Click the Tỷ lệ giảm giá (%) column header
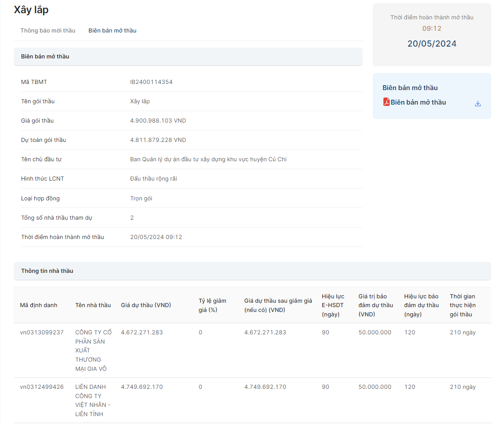The width and height of the screenshot is (504, 424). [212, 305]
